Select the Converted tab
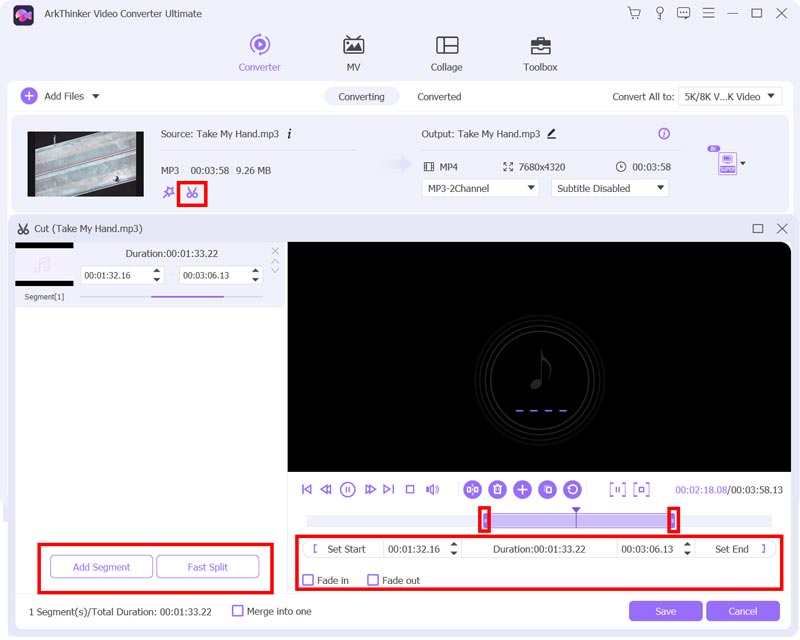 click(439, 96)
